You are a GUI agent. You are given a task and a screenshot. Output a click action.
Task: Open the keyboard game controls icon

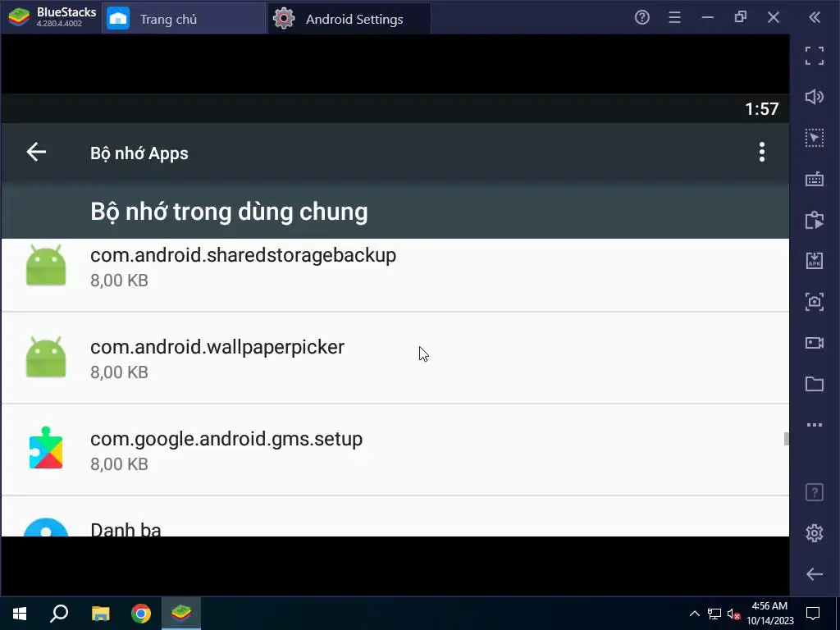[x=815, y=179]
